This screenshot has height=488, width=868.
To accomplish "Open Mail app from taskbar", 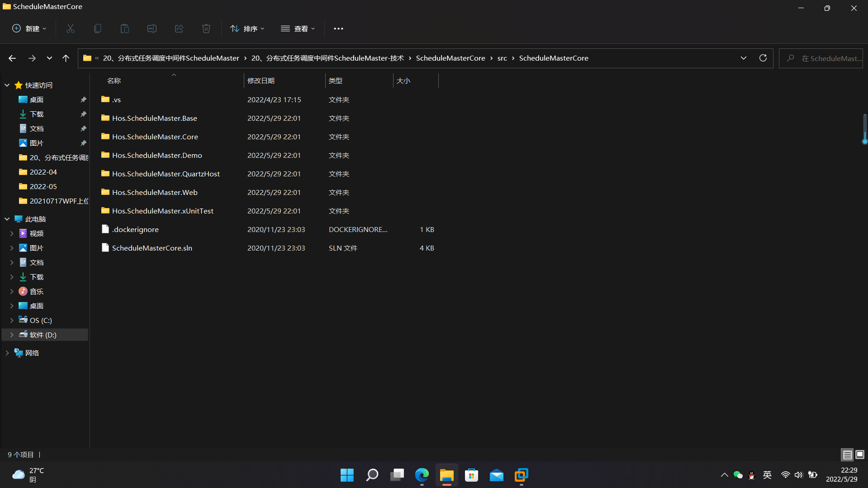I will coord(497,475).
